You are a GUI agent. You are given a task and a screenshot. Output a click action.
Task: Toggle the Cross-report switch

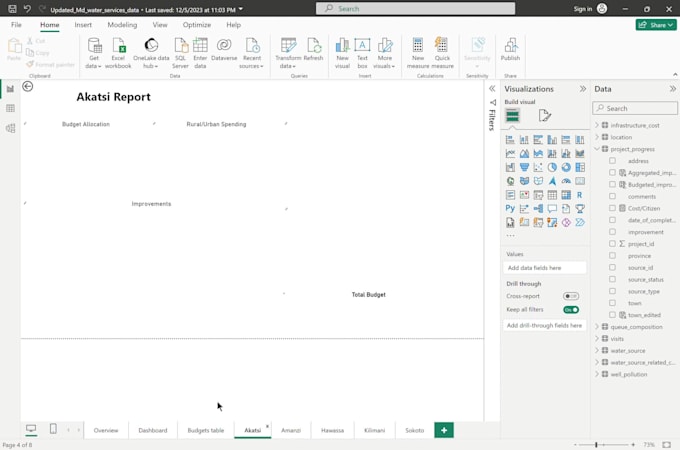tap(571, 296)
